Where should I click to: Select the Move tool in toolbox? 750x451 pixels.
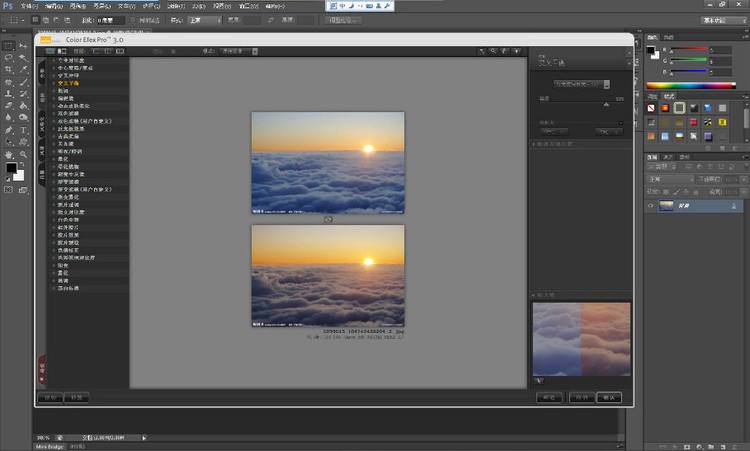23,45
